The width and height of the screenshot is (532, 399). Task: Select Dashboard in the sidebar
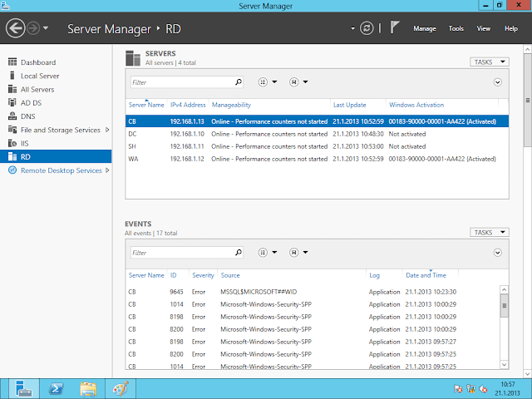[x=37, y=62]
